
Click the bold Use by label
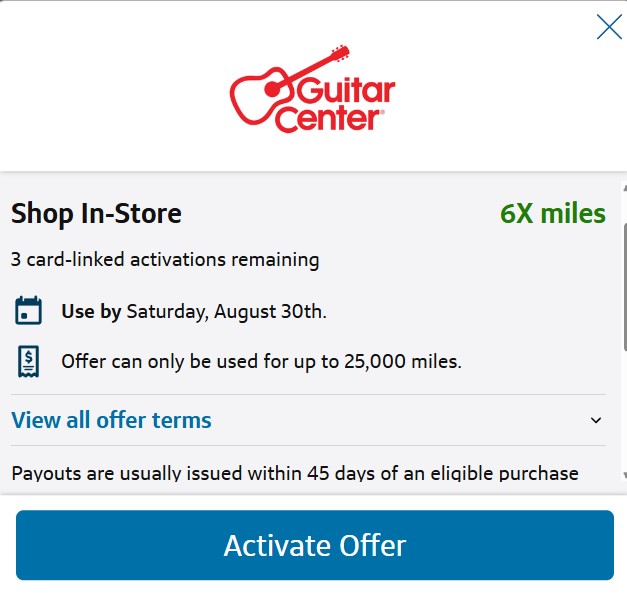(x=91, y=311)
